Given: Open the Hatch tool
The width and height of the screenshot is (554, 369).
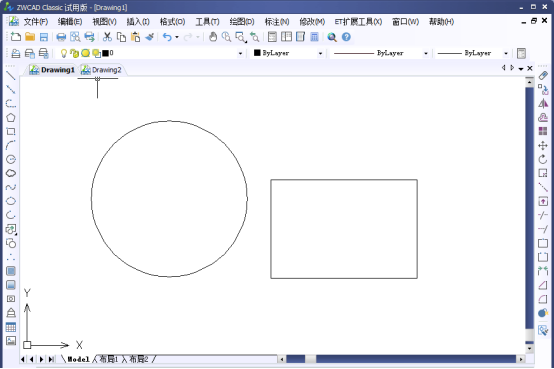Looking at the screenshot, I should pos(11,271).
